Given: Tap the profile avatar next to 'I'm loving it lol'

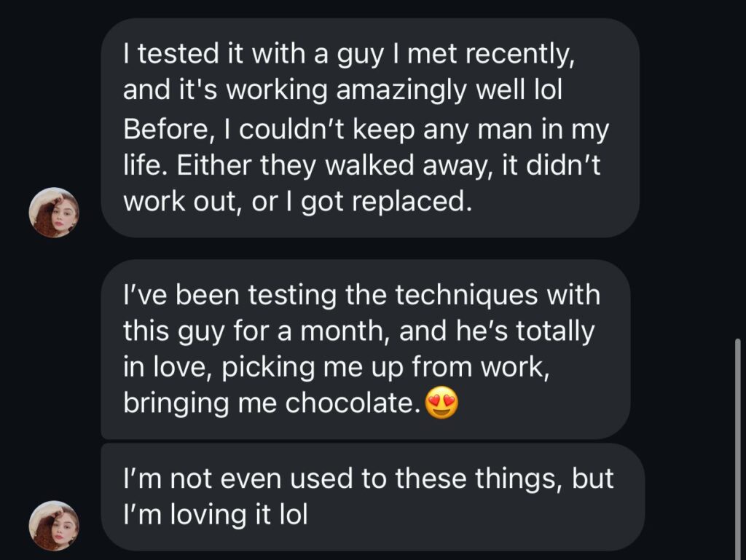Looking at the screenshot, I should [54, 525].
